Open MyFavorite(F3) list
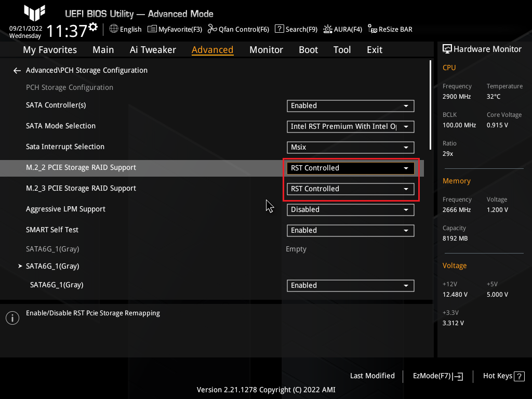Viewport: 532px width, 399px height. tap(175, 29)
